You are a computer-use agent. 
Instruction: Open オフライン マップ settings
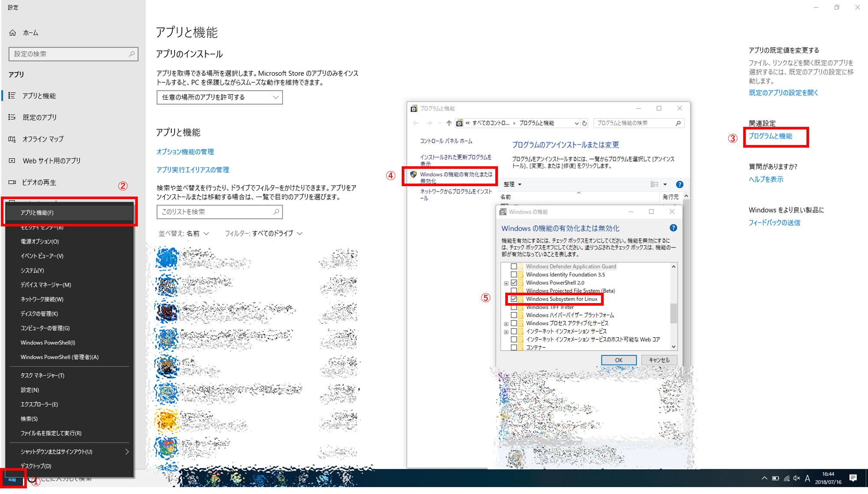coord(43,139)
